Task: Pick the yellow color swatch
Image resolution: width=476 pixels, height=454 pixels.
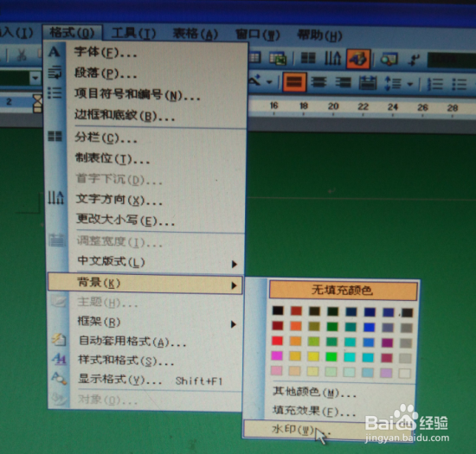Action: (313, 356)
